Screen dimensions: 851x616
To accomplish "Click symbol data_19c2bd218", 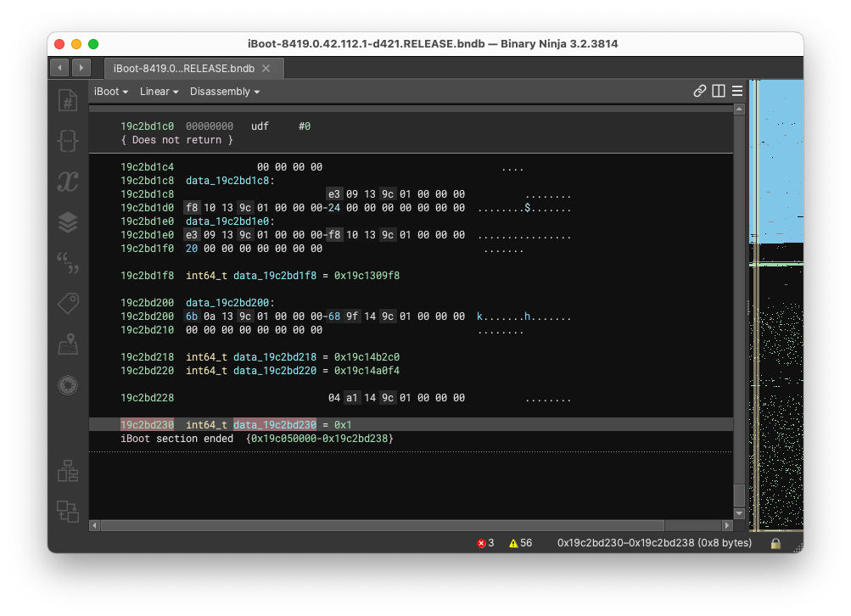I will (275, 357).
